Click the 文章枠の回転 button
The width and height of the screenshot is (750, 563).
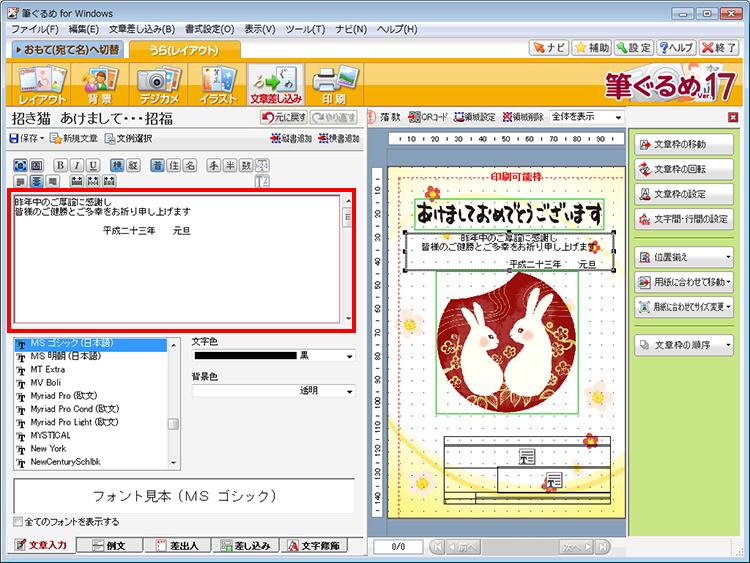coord(684,169)
